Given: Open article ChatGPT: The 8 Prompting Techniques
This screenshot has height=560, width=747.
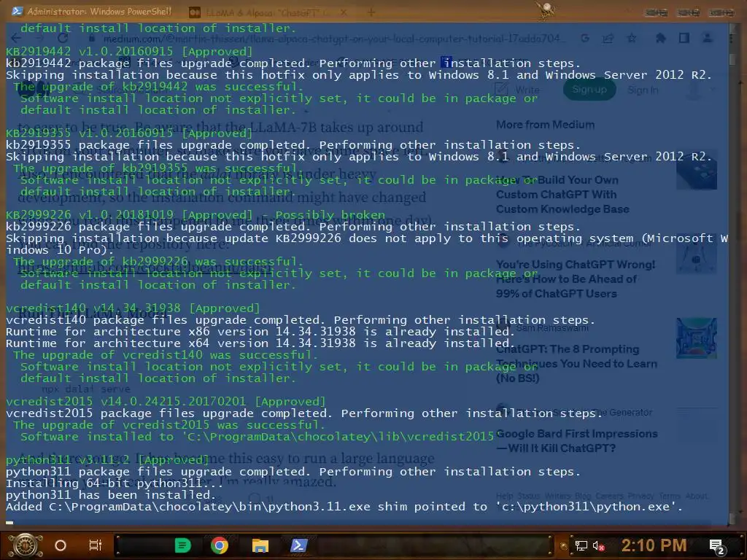Looking at the screenshot, I should [x=576, y=363].
